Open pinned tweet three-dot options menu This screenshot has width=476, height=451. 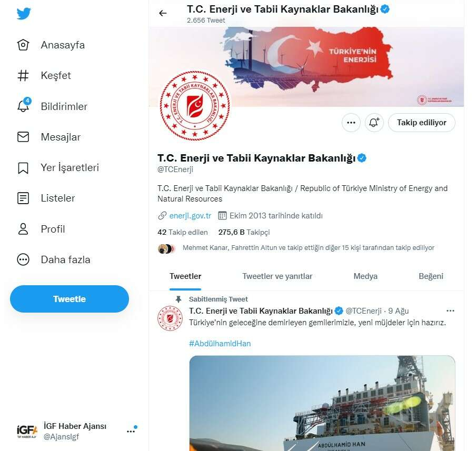pyautogui.click(x=450, y=311)
